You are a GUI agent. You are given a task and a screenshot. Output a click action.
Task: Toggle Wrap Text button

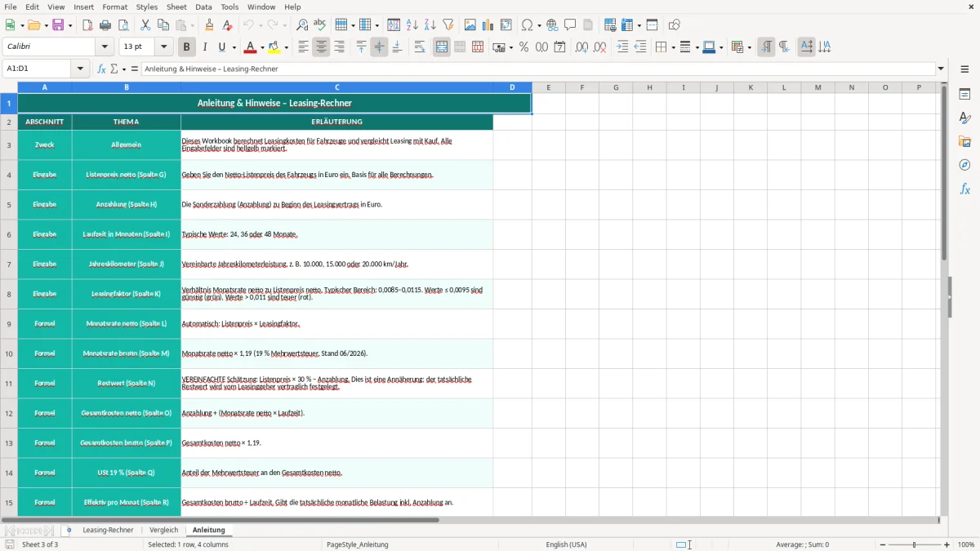tap(419, 47)
